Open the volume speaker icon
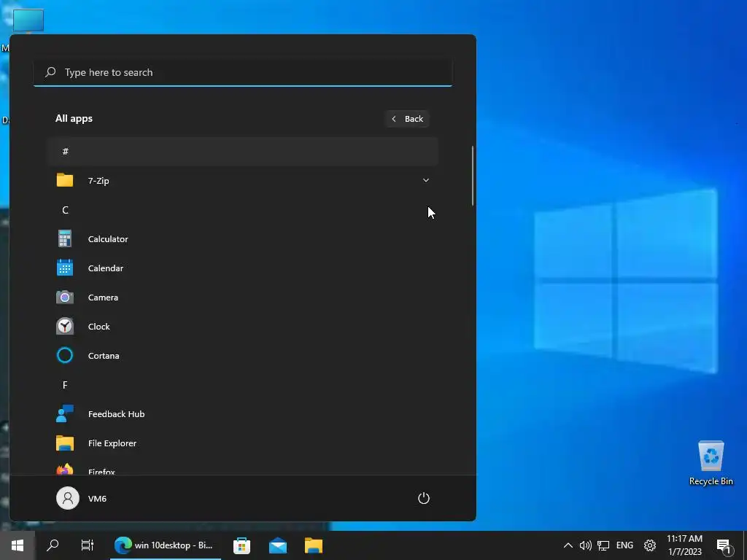 (585, 545)
